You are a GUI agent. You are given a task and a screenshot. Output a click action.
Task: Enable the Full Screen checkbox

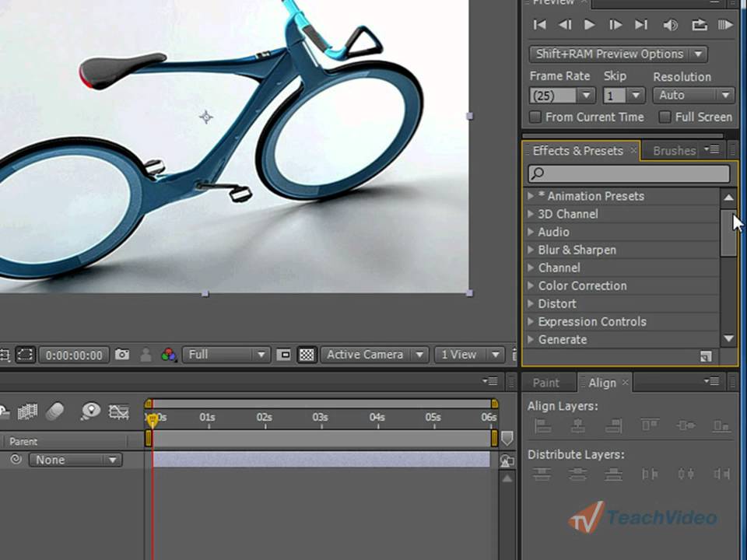[665, 117]
